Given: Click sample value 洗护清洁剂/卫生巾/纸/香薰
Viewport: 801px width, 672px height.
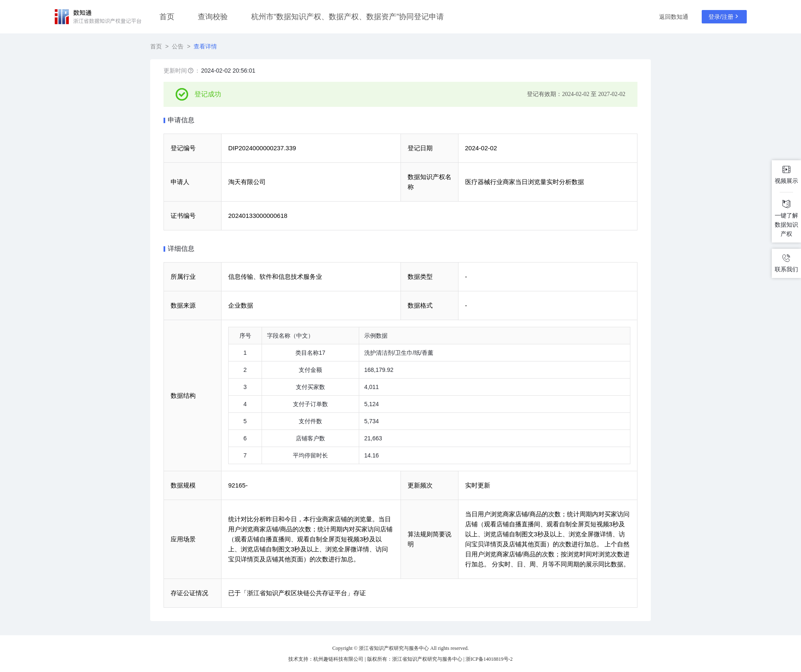Looking at the screenshot, I should click(x=399, y=353).
